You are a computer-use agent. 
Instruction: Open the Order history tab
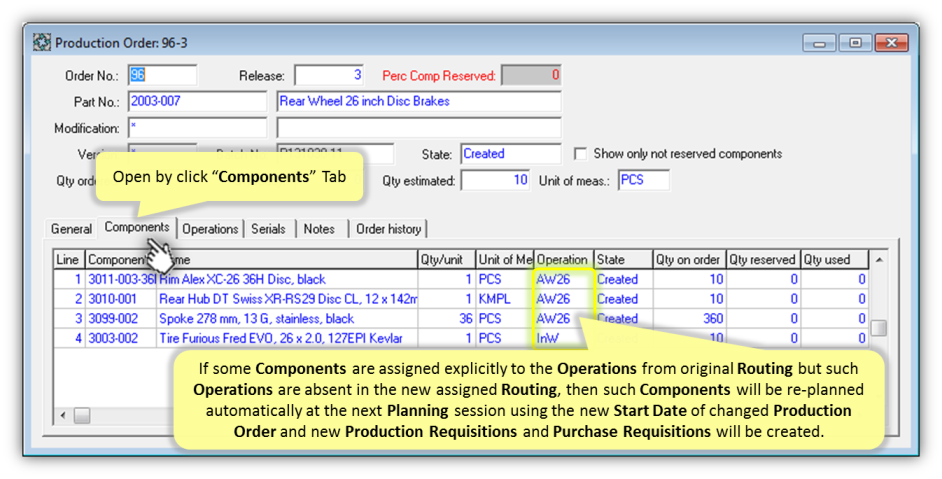(x=388, y=229)
